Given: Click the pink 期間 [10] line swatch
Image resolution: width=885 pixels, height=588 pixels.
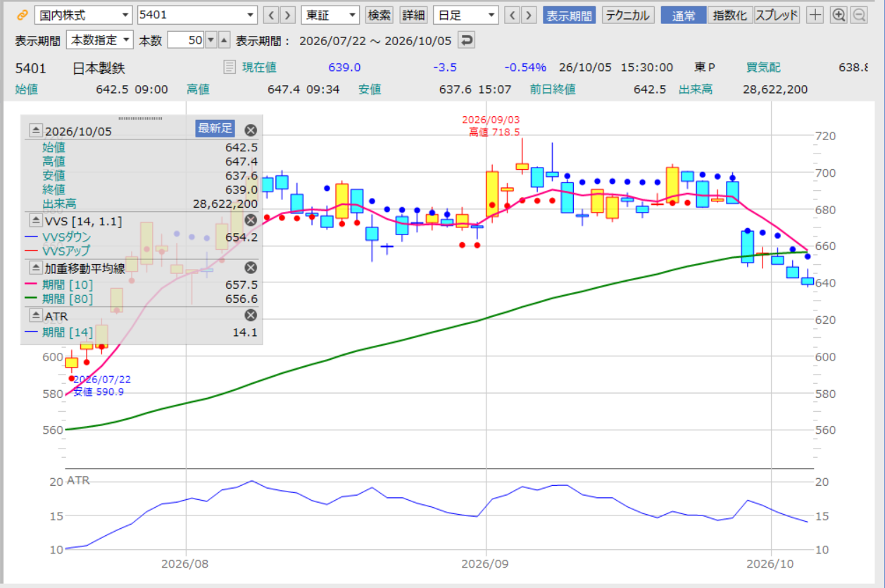Looking at the screenshot, I should [x=32, y=284].
